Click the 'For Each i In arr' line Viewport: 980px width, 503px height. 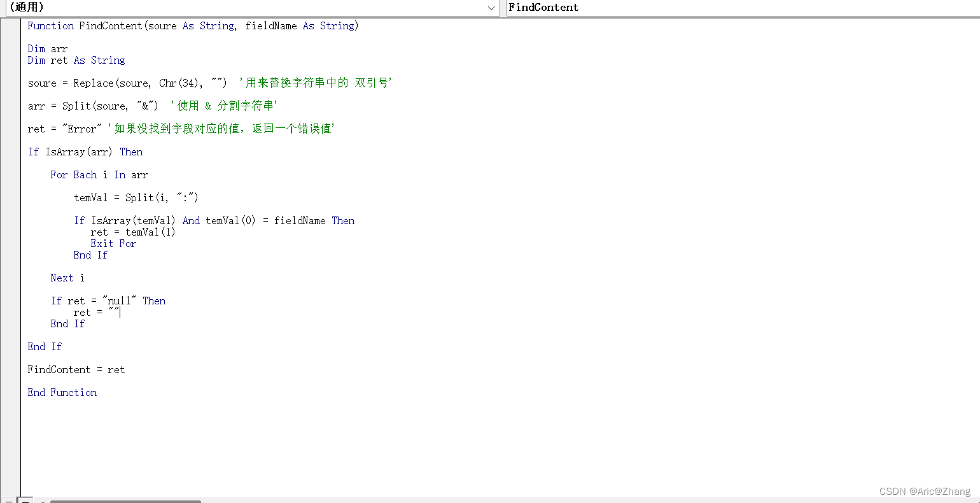99,174
